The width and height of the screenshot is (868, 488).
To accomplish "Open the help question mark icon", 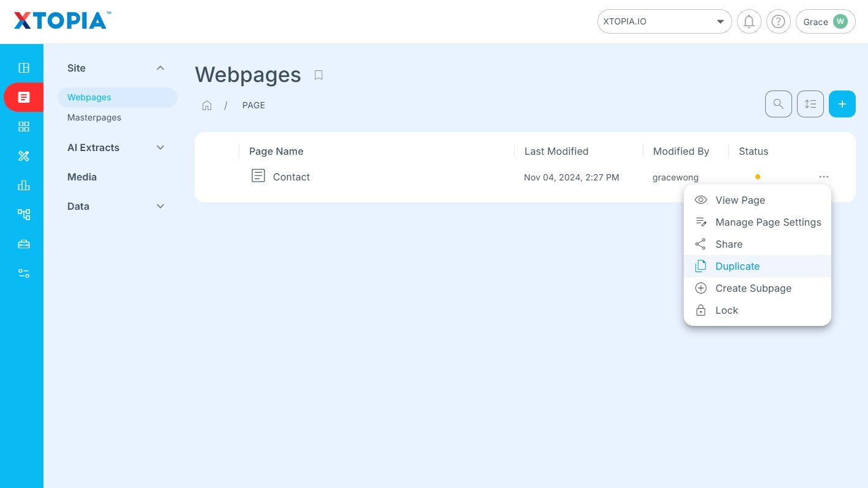I will [778, 22].
